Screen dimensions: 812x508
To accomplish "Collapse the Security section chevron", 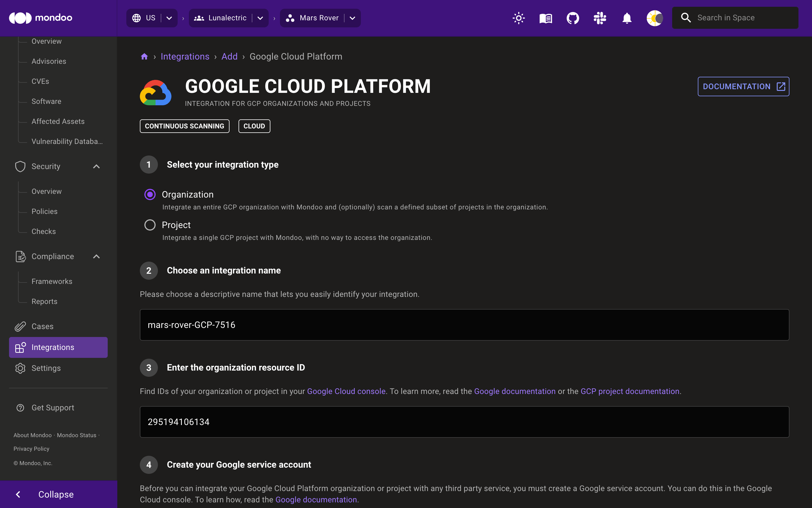I will point(96,166).
